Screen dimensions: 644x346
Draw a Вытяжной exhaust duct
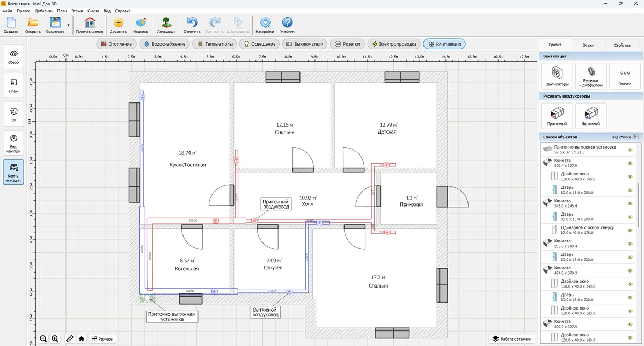[x=591, y=115]
